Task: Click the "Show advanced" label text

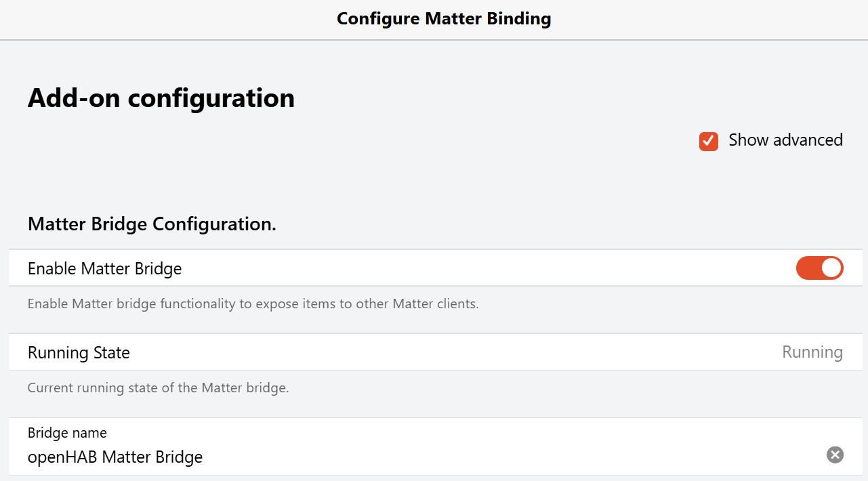Action: 785,140
